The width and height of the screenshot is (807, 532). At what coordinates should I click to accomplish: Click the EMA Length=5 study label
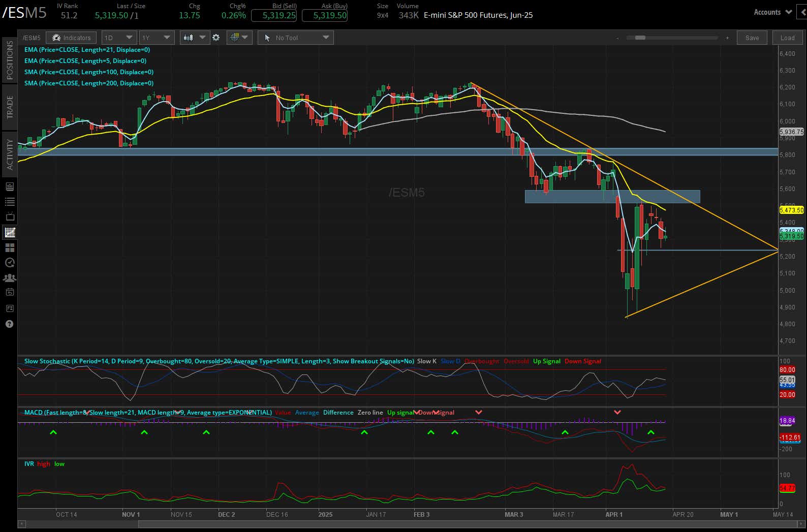point(85,61)
